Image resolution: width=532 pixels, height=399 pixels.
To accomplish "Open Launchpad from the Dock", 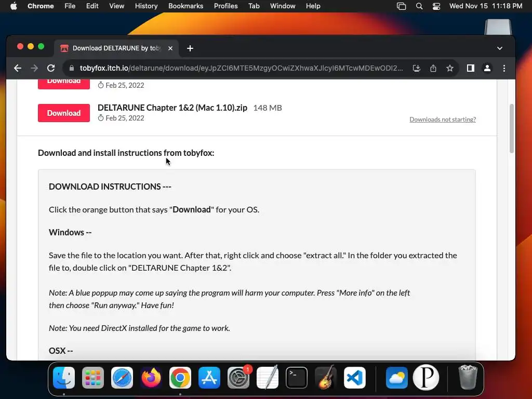I will pos(93,378).
